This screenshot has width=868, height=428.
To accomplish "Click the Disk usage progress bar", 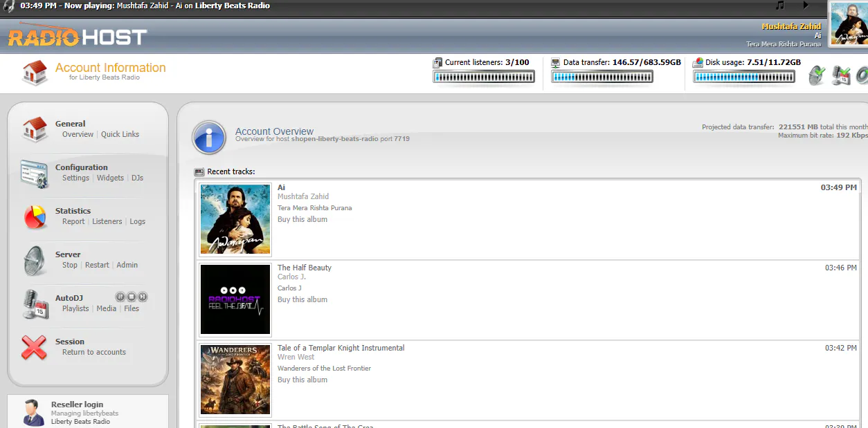I will point(744,77).
